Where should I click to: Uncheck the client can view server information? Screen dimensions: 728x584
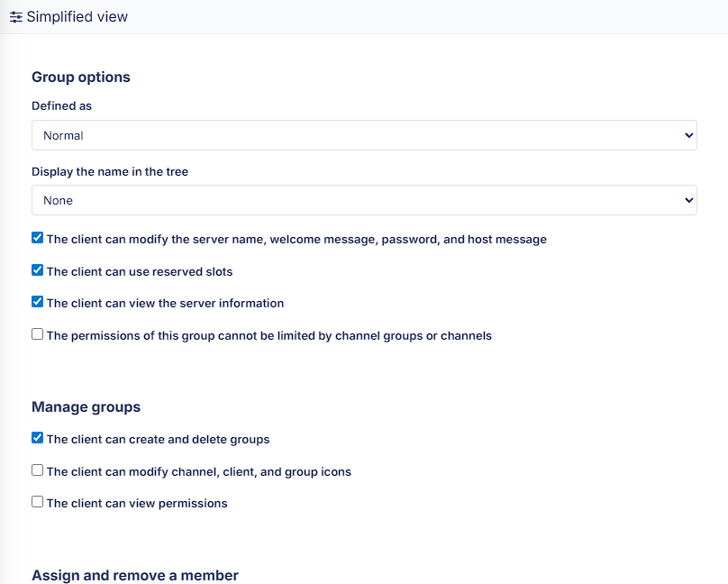(37, 302)
